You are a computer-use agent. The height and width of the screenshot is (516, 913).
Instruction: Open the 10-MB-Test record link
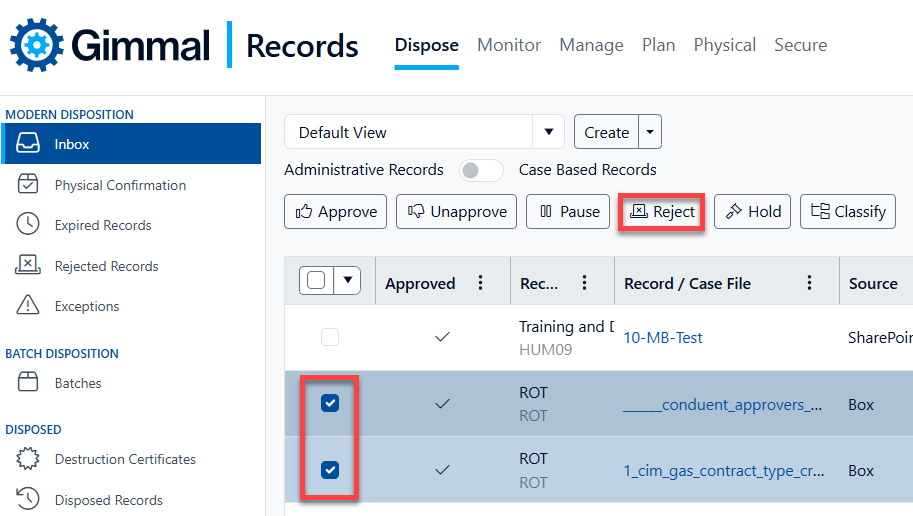pyautogui.click(x=662, y=338)
